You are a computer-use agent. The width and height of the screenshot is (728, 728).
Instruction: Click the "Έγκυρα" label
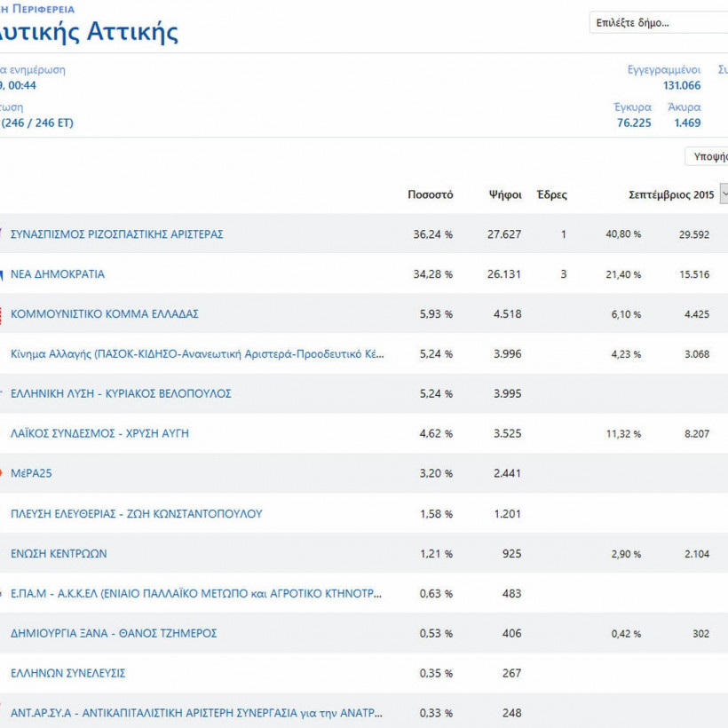[632, 107]
